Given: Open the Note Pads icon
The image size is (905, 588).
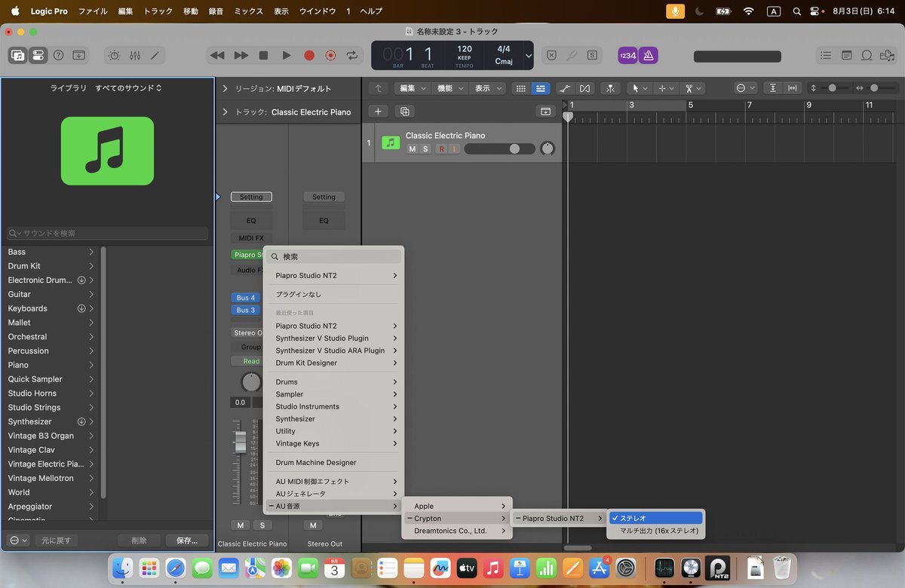Looking at the screenshot, I should [847, 55].
